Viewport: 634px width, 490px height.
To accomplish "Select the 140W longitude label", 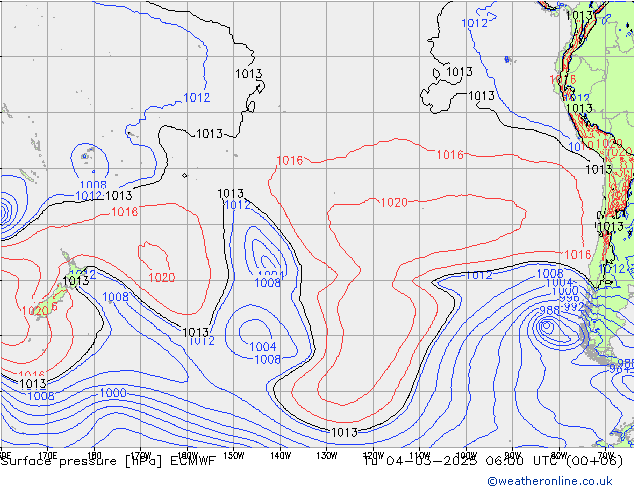I will point(280,455).
